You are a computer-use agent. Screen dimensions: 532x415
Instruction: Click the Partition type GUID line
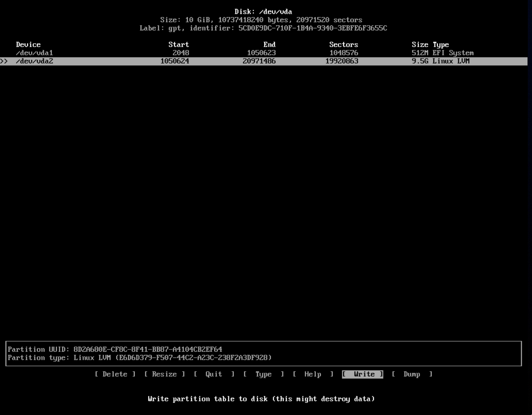pos(139,358)
